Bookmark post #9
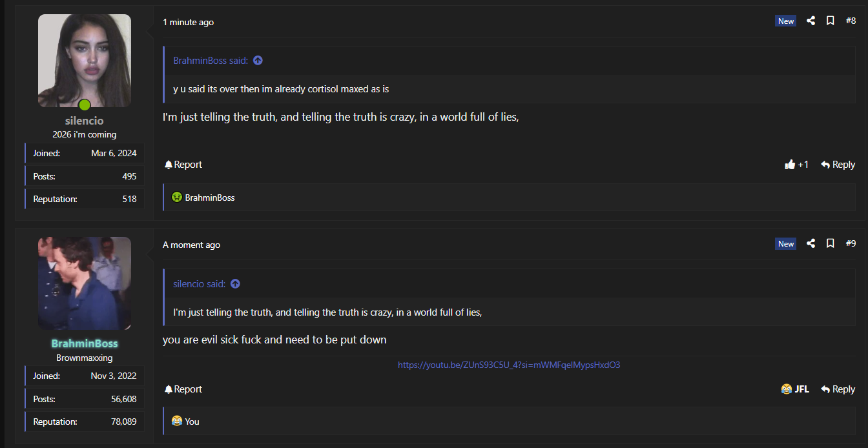 (x=831, y=243)
